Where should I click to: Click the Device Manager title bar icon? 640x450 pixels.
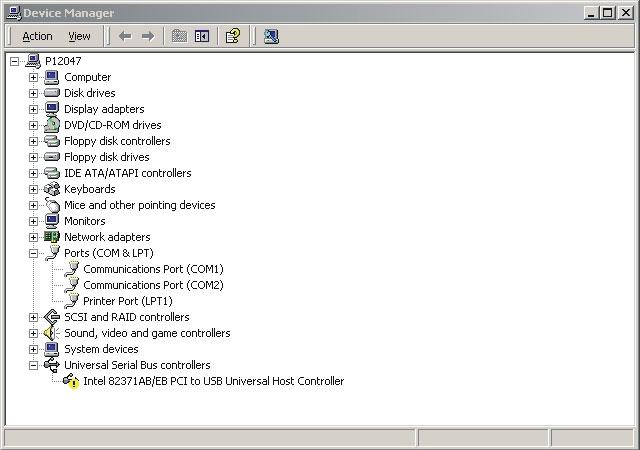pos(14,13)
